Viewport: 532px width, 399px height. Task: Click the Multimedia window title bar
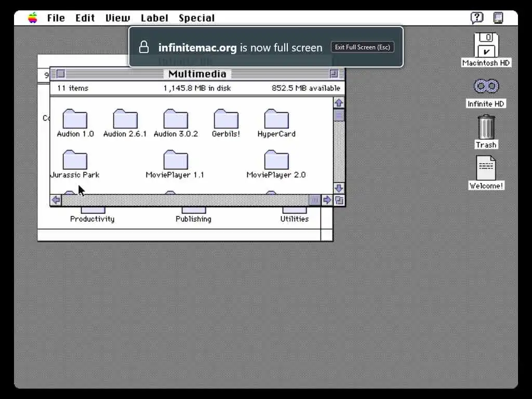tap(197, 74)
